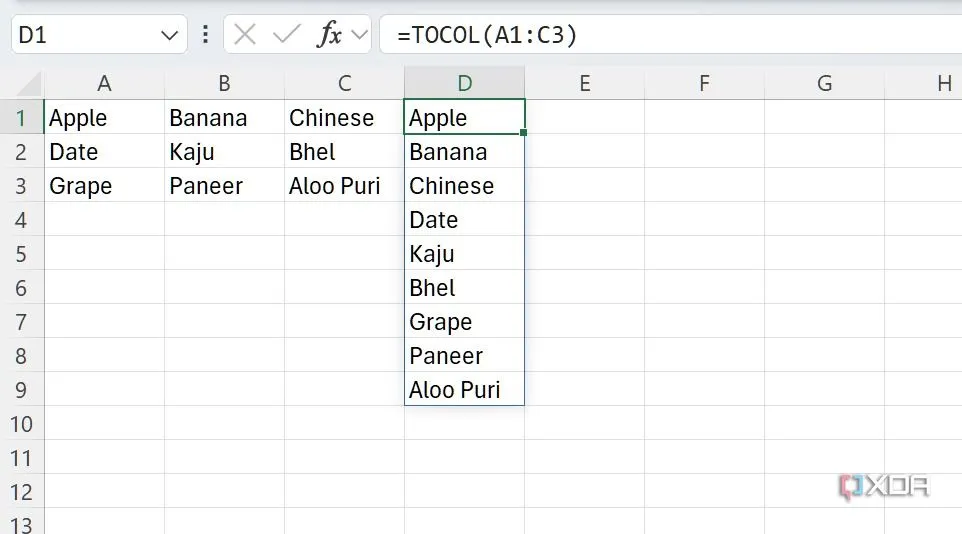962x534 pixels.
Task: Expand the dropdown arrow next to fx
Action: (x=359, y=36)
